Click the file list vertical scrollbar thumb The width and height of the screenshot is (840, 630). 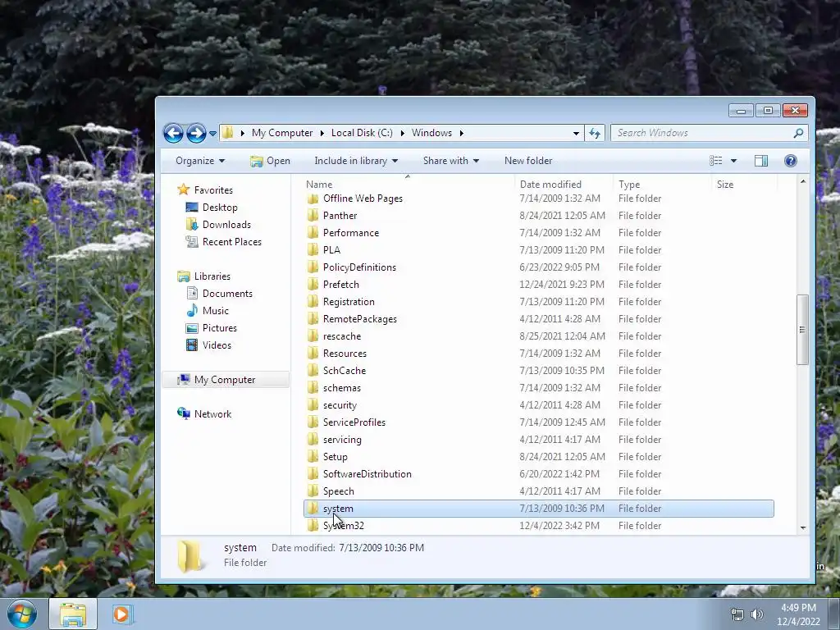[802, 330]
